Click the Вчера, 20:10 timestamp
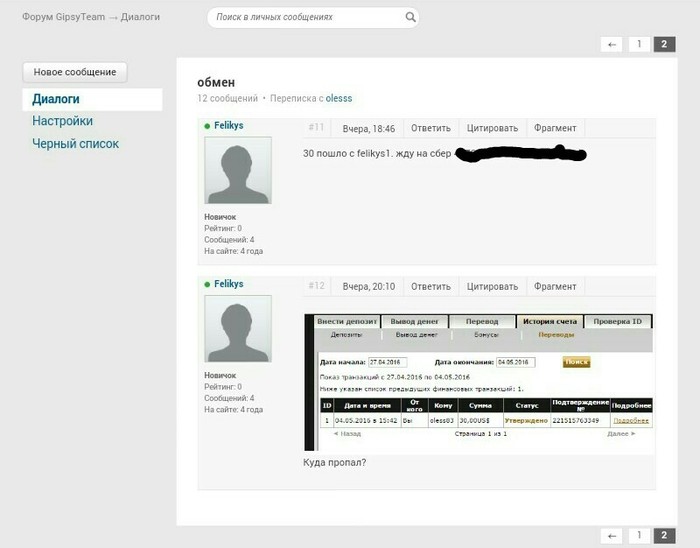The width and height of the screenshot is (700, 548). (369, 286)
